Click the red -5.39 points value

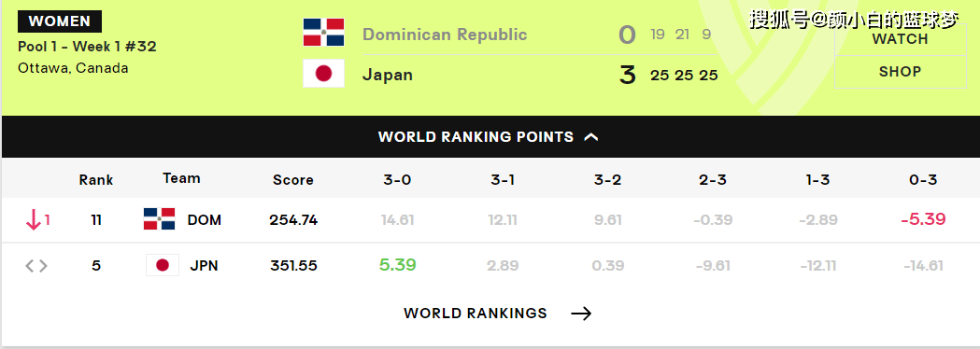pos(923,219)
